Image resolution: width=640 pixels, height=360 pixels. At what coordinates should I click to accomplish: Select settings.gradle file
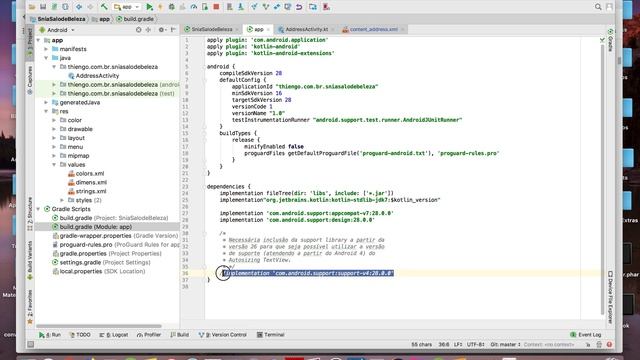101,262
